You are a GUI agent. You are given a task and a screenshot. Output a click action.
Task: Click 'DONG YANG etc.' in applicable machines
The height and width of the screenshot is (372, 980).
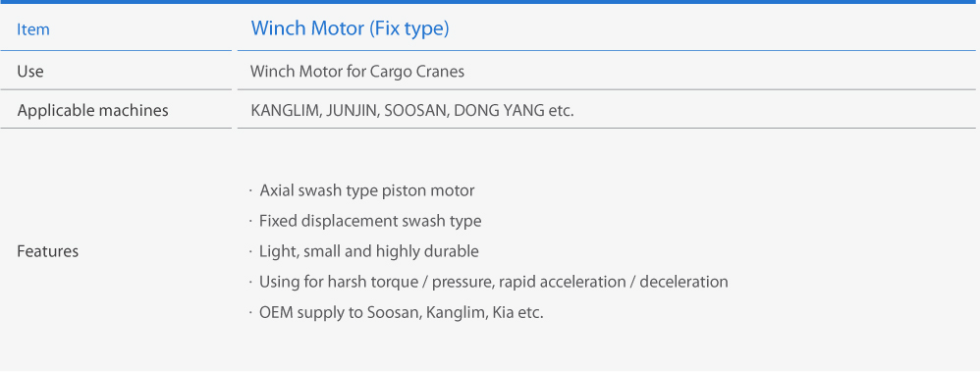(514, 111)
